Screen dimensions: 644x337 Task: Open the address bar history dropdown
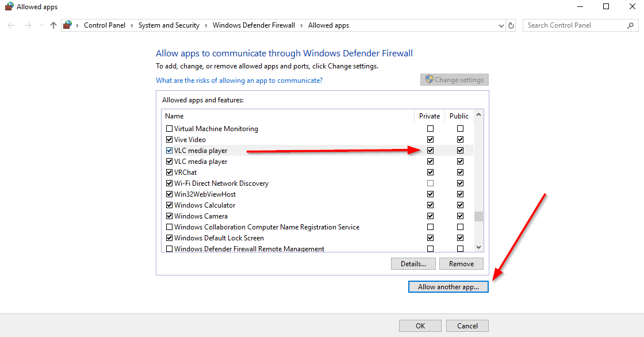501,25
